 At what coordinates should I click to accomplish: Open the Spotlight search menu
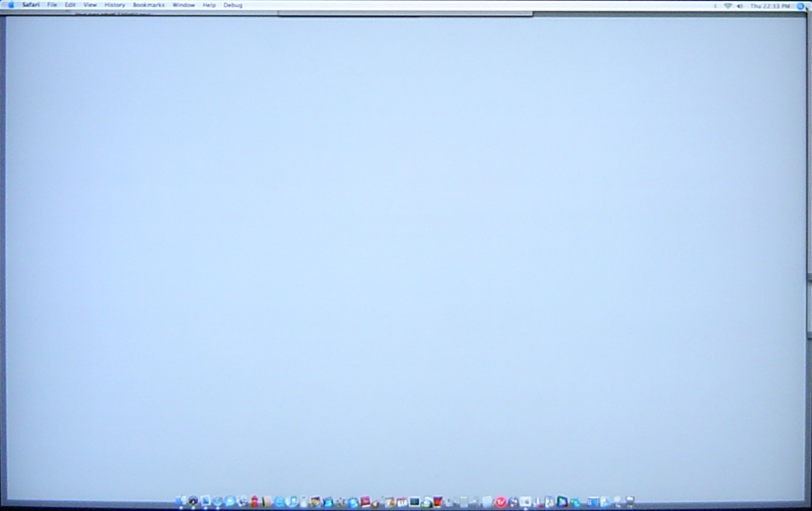[801, 5]
